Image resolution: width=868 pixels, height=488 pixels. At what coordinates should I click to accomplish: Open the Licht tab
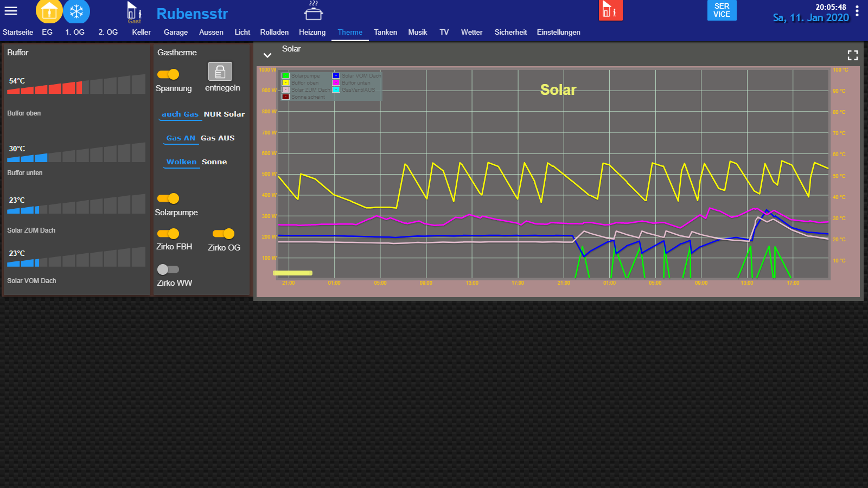[x=242, y=33]
